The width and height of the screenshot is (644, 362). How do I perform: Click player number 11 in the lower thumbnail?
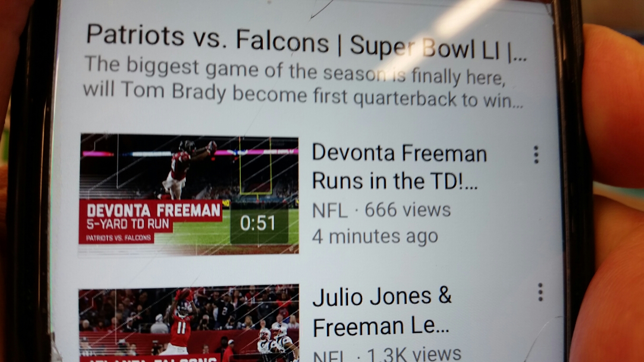181,327
